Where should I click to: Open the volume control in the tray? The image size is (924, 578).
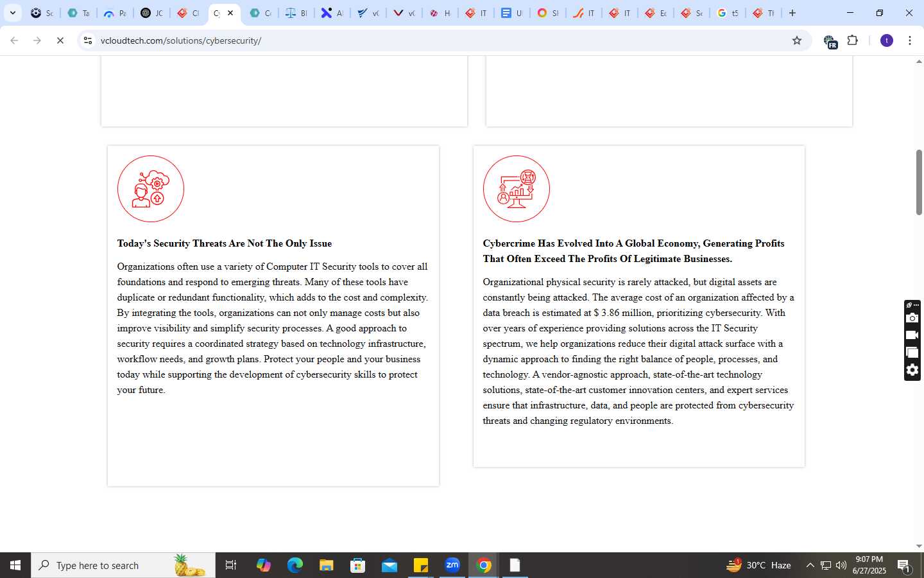pos(841,565)
